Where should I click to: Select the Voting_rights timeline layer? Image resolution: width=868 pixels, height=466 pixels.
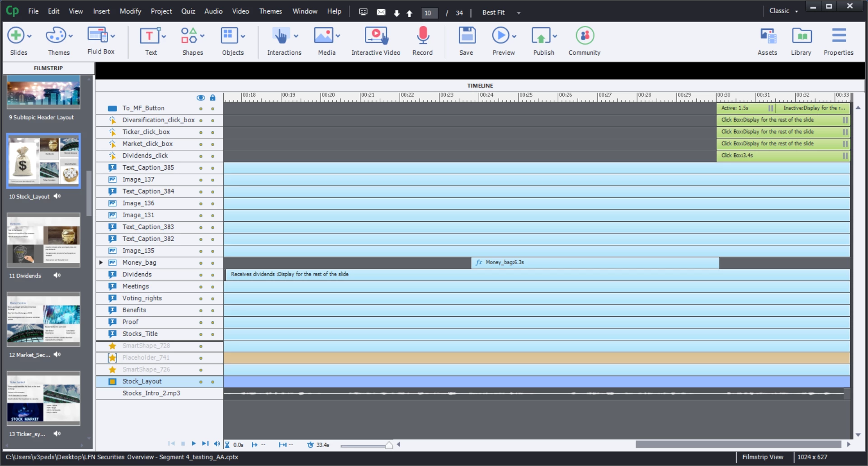pos(160,299)
